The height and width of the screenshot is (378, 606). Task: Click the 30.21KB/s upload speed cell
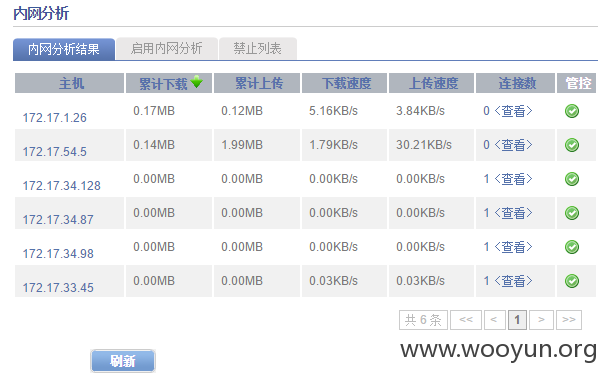[424, 145]
